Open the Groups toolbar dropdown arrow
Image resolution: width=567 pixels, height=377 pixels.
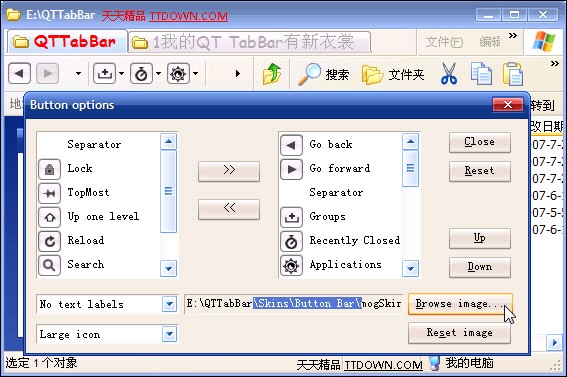[121, 74]
